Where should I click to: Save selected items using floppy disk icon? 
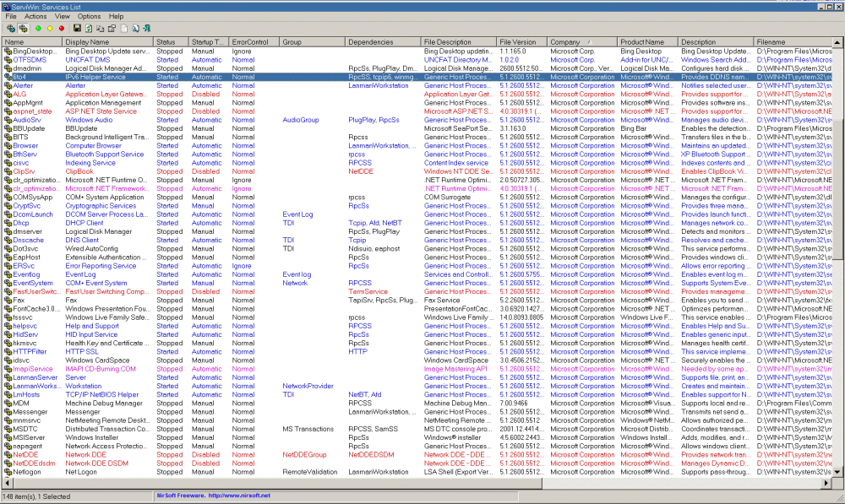pos(77,28)
